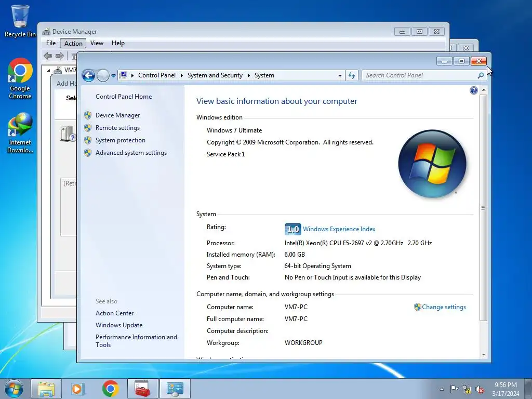Open the Windows Start button
532x399 pixels.
(14, 389)
